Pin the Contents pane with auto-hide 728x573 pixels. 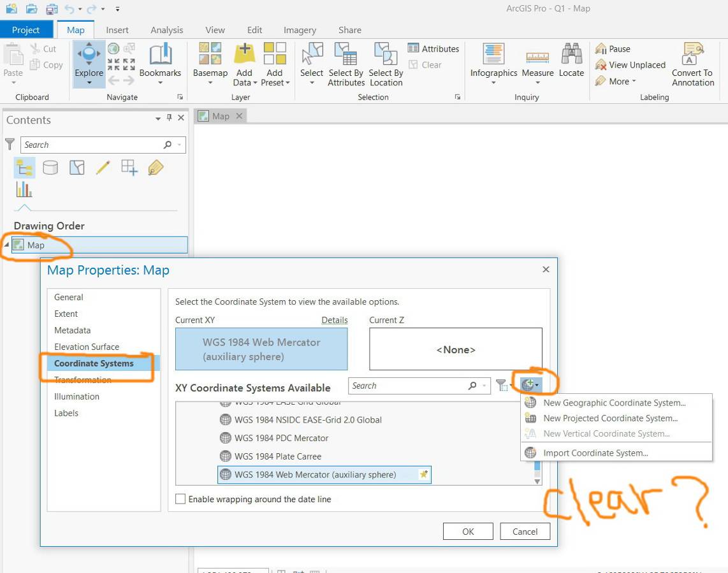click(170, 118)
